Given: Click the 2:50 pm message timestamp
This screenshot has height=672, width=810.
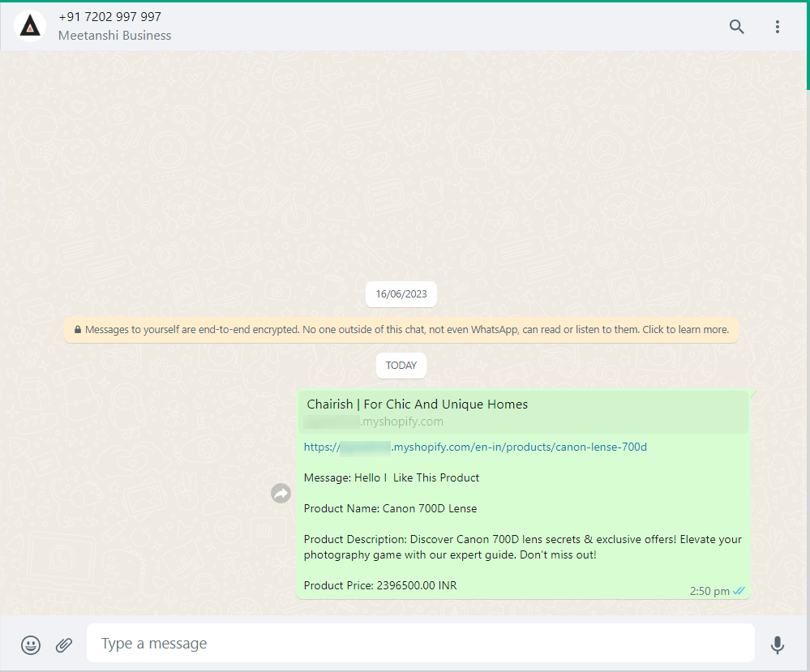Looking at the screenshot, I should tap(709, 591).
